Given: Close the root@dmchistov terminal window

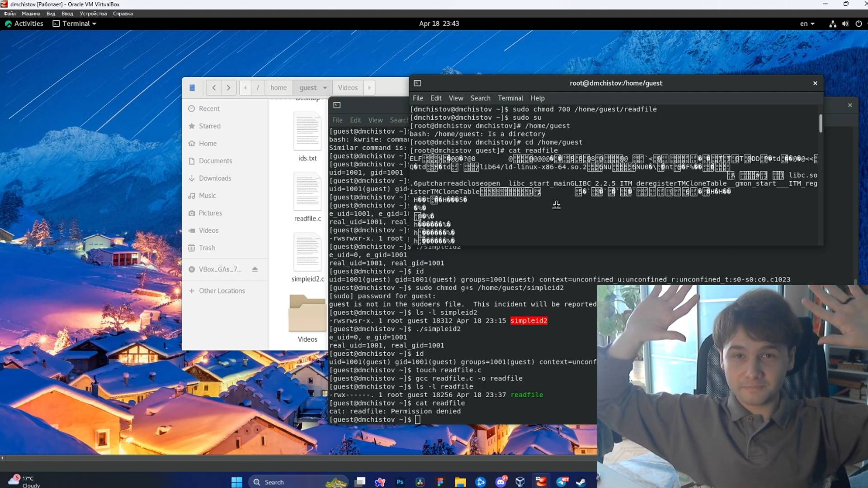Looking at the screenshot, I should point(815,83).
